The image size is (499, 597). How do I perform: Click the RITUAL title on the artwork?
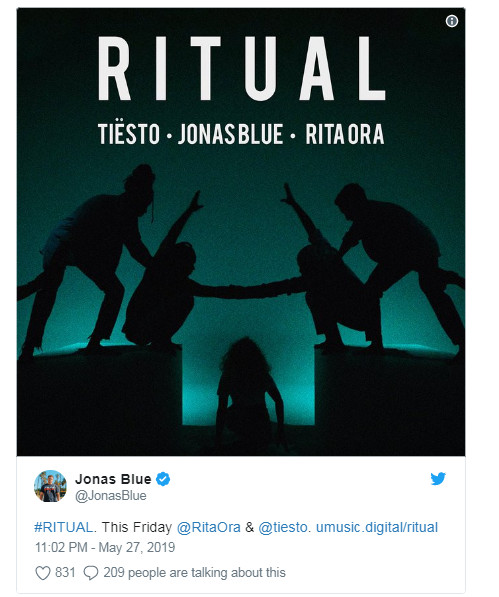pyautogui.click(x=242, y=69)
